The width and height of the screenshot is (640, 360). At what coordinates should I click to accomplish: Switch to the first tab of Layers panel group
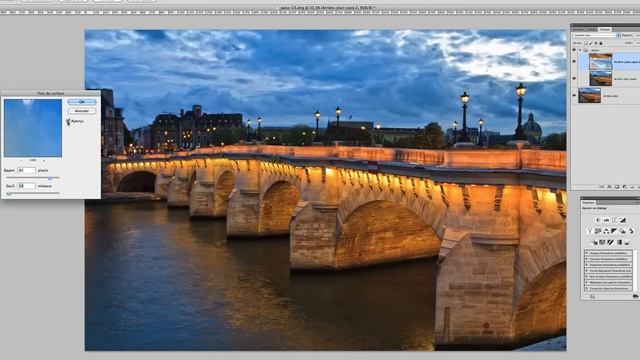pos(578,29)
